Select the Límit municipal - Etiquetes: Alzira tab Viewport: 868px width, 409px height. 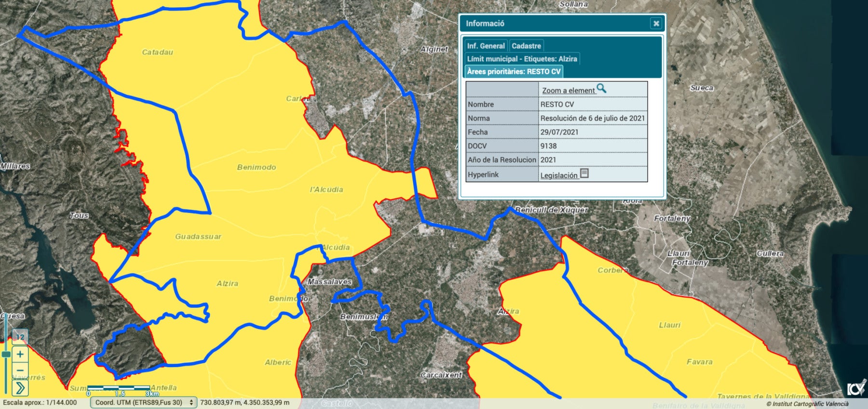(522, 59)
